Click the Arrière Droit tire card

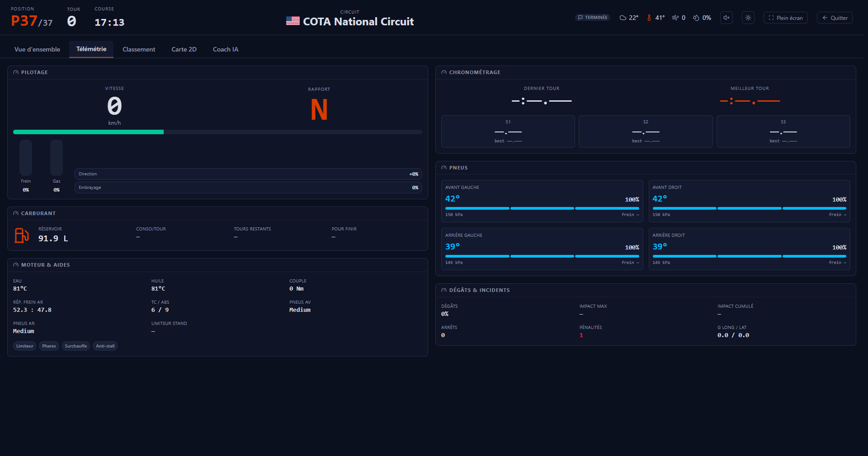[749, 249]
